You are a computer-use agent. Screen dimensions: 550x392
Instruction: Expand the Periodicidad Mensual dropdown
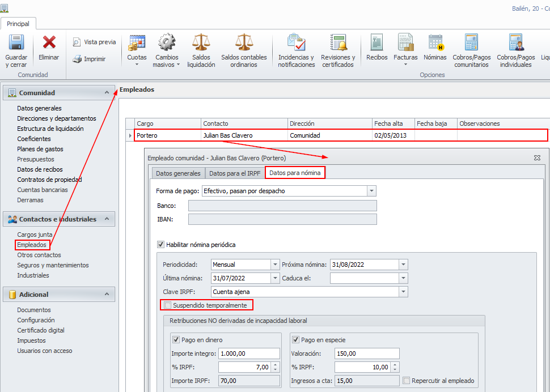point(276,265)
